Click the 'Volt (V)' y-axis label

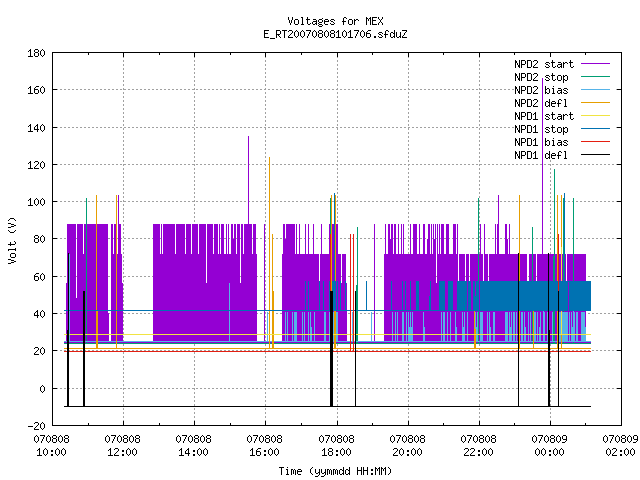tap(12, 240)
